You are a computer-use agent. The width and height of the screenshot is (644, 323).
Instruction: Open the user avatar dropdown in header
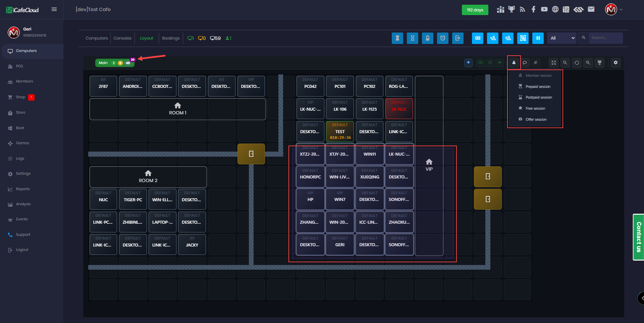click(613, 9)
